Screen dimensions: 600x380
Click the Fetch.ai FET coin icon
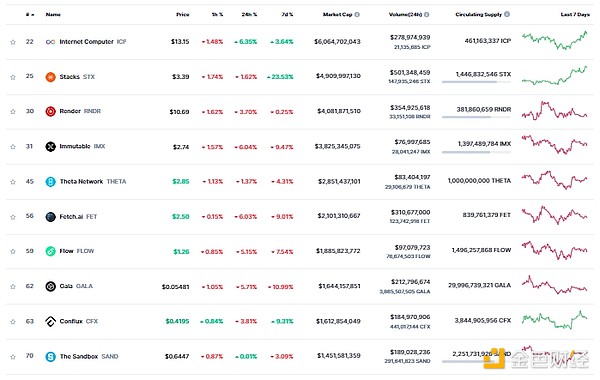[51, 217]
